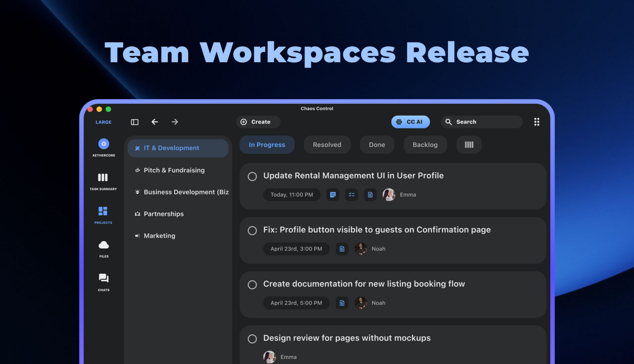634x364 pixels.
Task: Click April 23rd, 5:00 PM due date
Action: point(296,303)
